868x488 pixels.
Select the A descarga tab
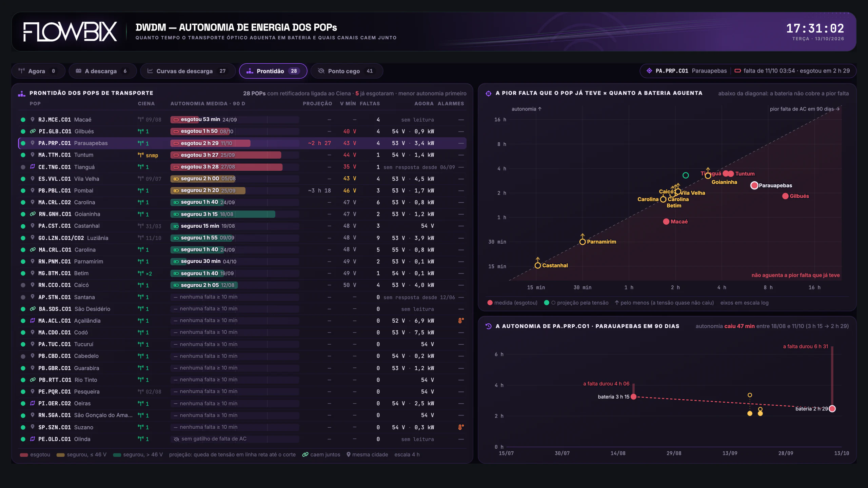[103, 71]
